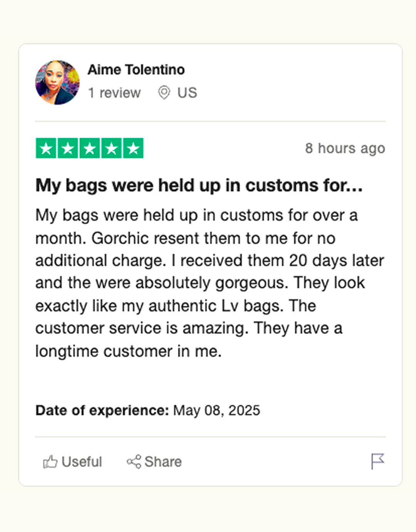416x532 pixels.
Task: Click Aime Tolentino's profile avatar
Action: [x=57, y=82]
